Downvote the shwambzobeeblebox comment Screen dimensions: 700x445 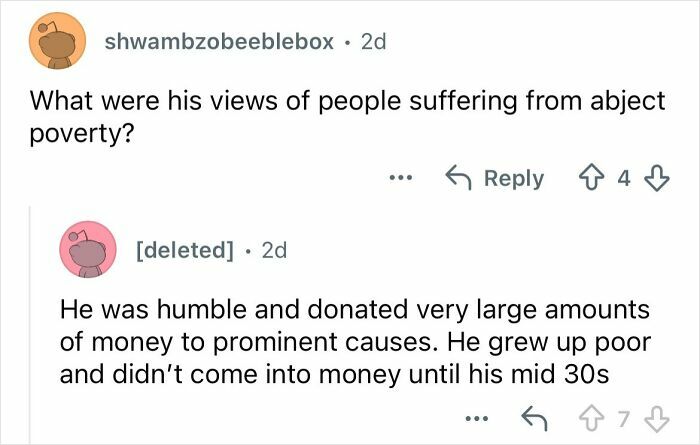pos(656,179)
